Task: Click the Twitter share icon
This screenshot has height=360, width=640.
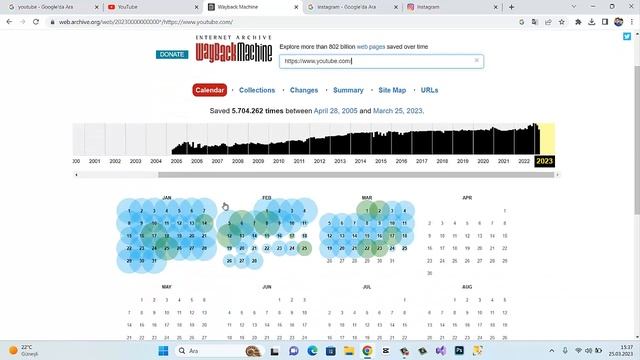Action: pyautogui.click(x=627, y=37)
